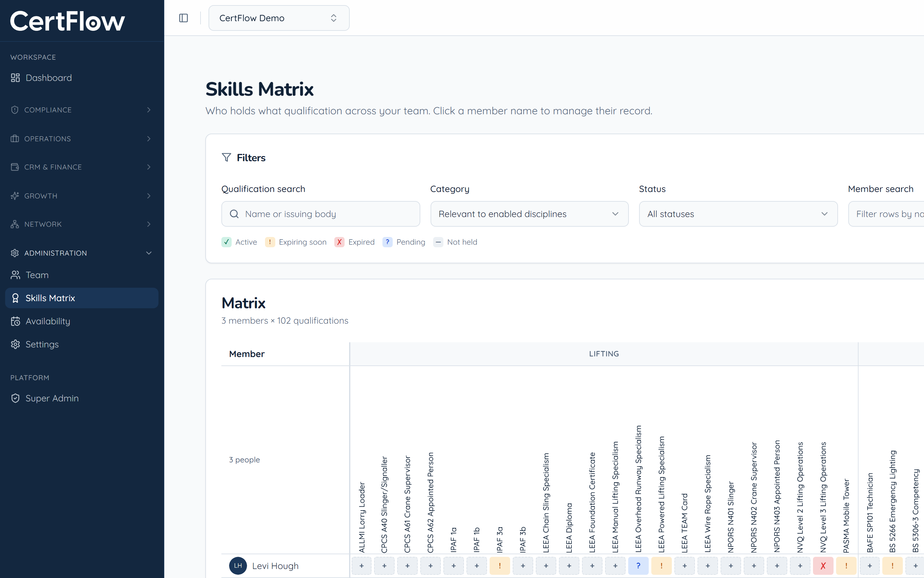The image size is (924, 578).
Task: Focus the Member search field
Action: 886,214
